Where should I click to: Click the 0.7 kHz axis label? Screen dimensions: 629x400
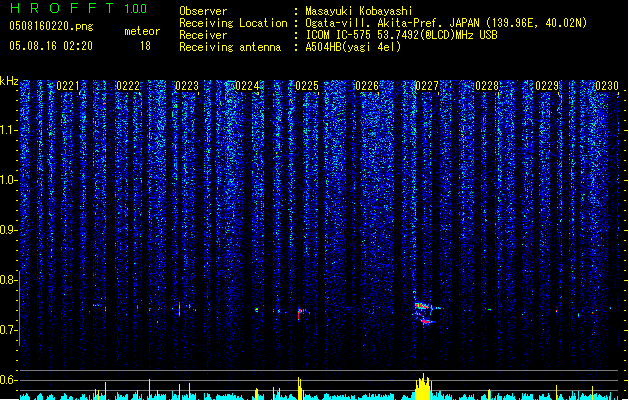[x=8, y=330]
